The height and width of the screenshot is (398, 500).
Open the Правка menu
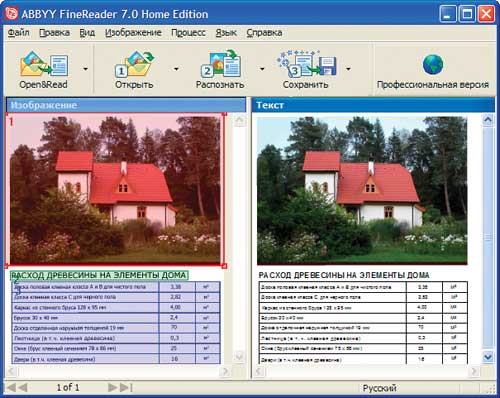[54, 33]
